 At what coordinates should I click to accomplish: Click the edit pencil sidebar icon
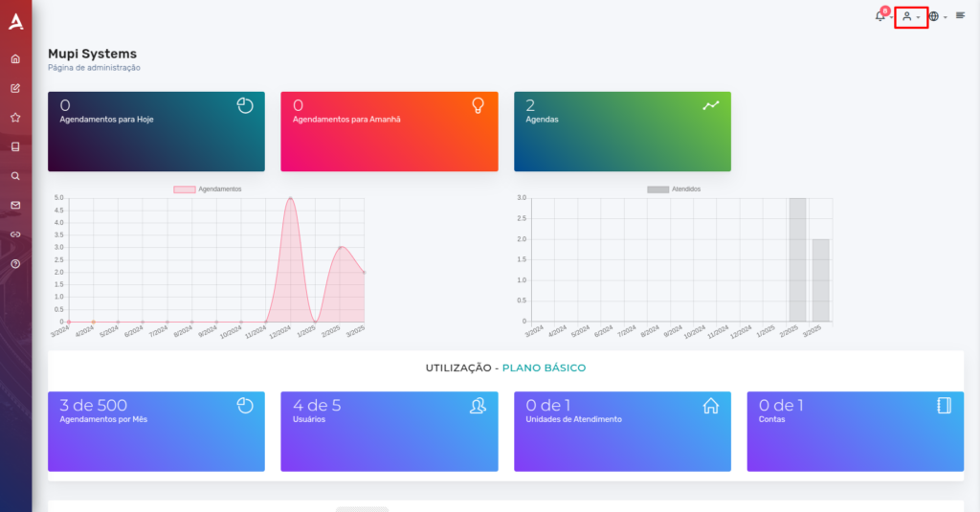15,88
